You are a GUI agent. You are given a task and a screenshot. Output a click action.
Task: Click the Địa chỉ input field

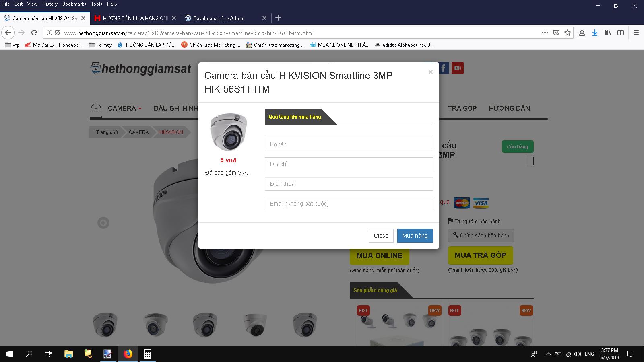(x=349, y=164)
